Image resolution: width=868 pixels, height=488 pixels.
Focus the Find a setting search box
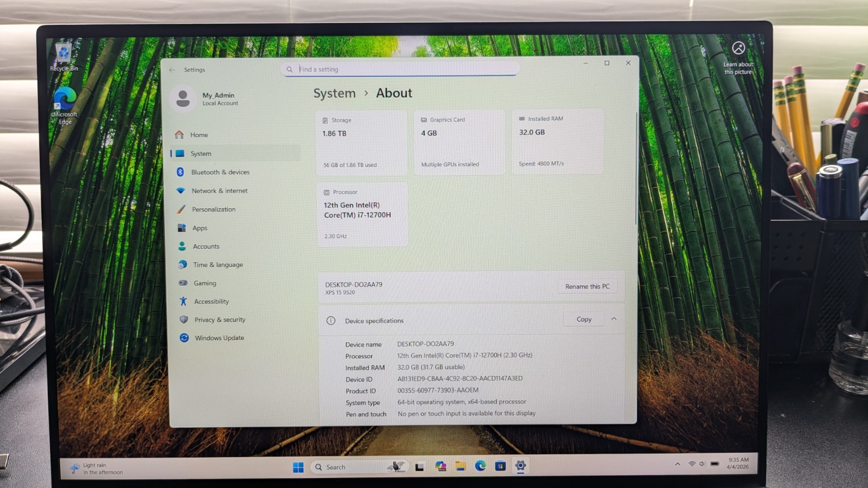[400, 69]
